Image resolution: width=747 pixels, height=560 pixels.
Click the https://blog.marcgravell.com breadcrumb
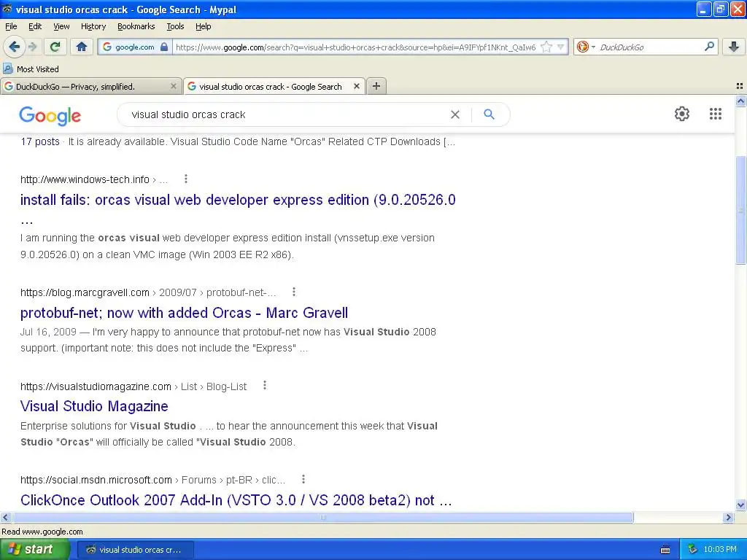85,292
